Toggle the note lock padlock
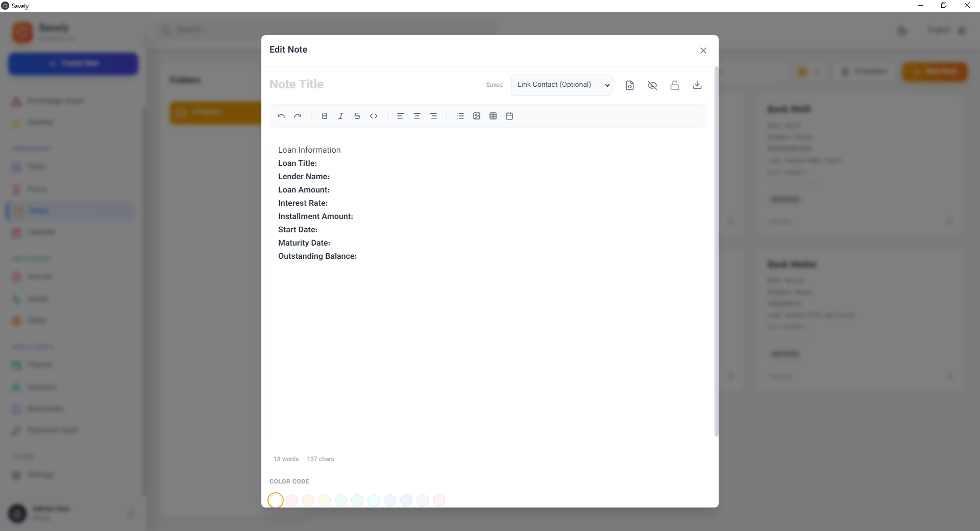The height and width of the screenshot is (531, 980). click(675, 85)
